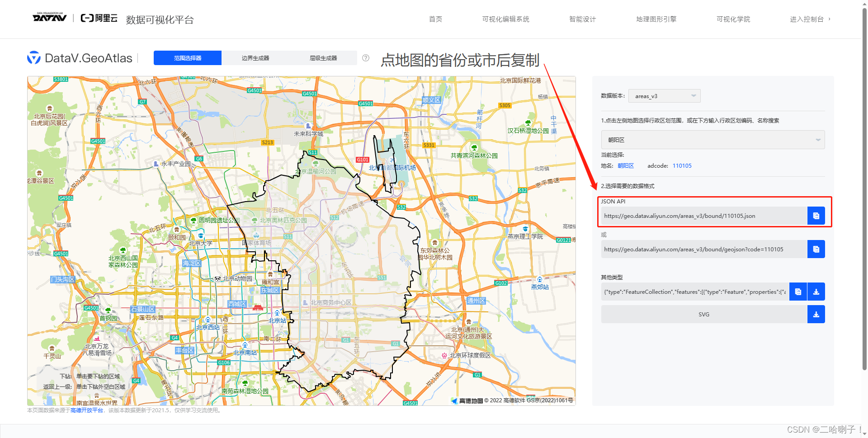The image size is (868, 438).
Task: Download the SVG file
Action: [x=816, y=314]
